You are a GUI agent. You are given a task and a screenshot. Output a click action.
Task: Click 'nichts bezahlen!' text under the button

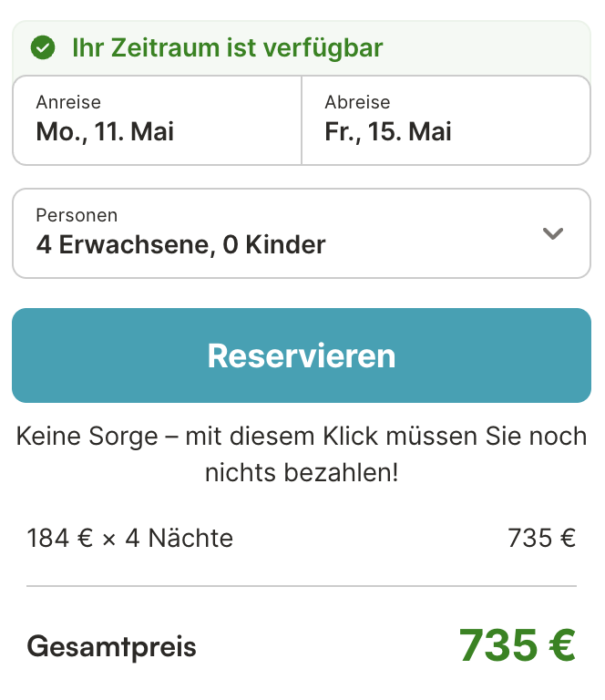[x=302, y=474]
